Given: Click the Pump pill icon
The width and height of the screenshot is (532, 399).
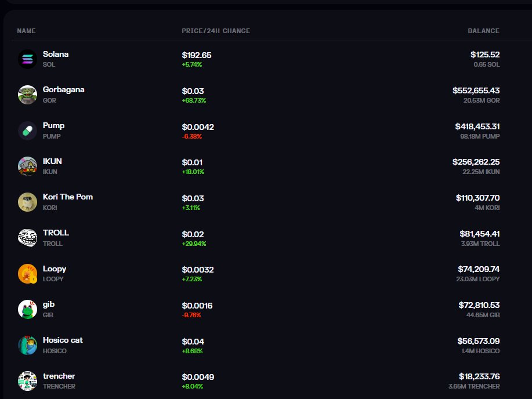Looking at the screenshot, I should 27,130.
